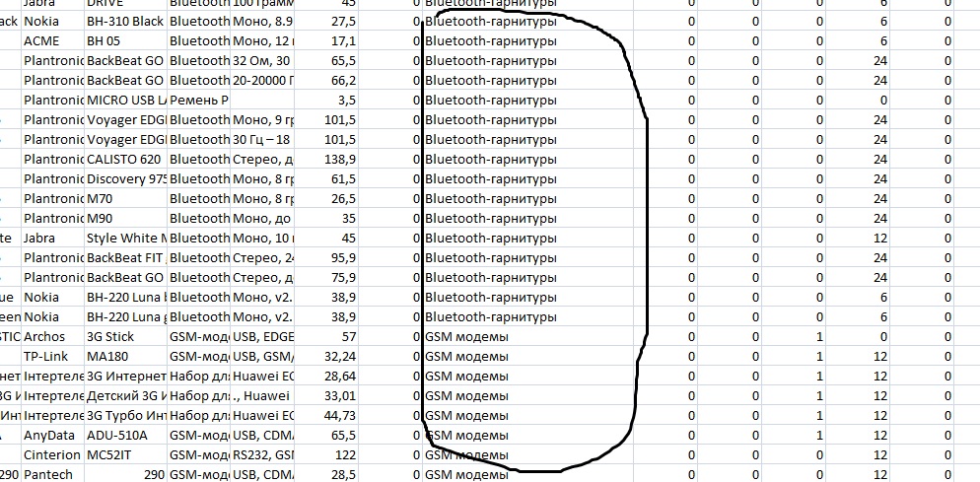Viewport: 980px width, 482px height.
Task: Select the 'Discovery 975' model cell
Action: click(125, 179)
